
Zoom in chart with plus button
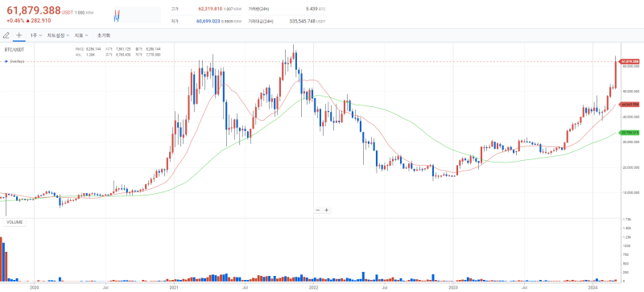(x=327, y=210)
